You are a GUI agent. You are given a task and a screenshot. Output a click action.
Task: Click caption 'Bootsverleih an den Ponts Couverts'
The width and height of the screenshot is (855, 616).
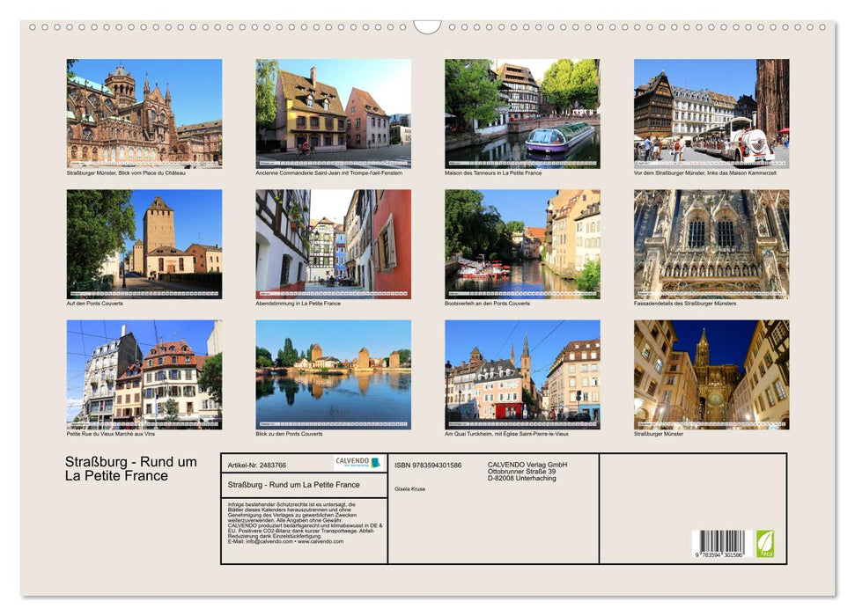(487, 303)
